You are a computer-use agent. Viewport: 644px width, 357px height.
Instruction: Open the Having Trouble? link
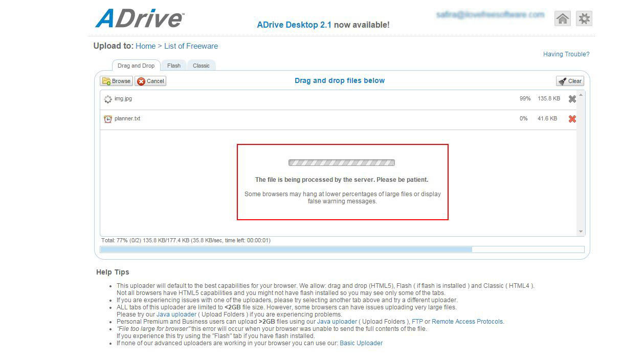(x=566, y=54)
